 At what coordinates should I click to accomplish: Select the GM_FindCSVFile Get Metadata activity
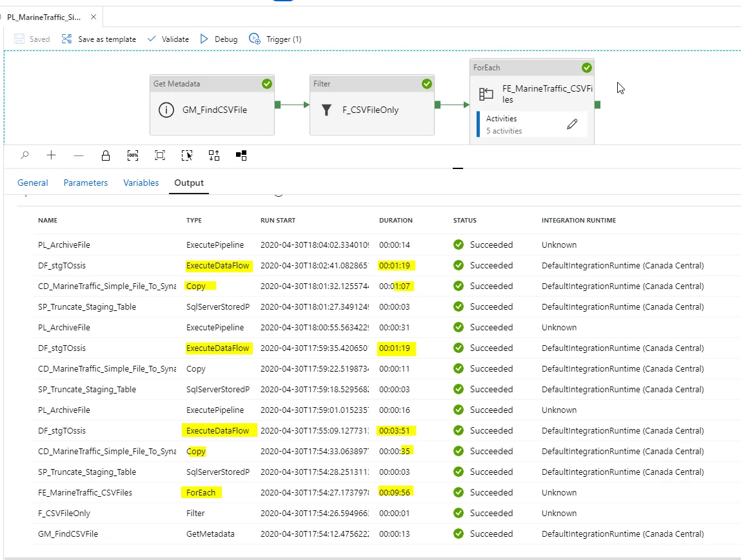pyautogui.click(x=212, y=105)
